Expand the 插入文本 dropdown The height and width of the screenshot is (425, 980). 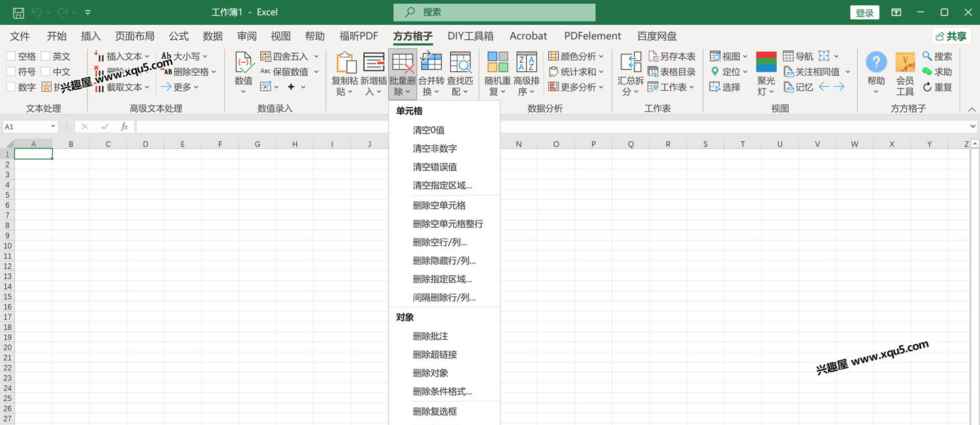[147, 56]
